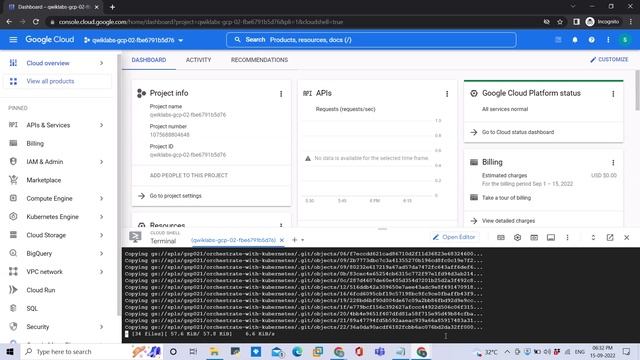Image resolution: width=640 pixels, height=360 pixels.
Task: Open File Explorer from the taskbar
Action: (x=214, y=351)
